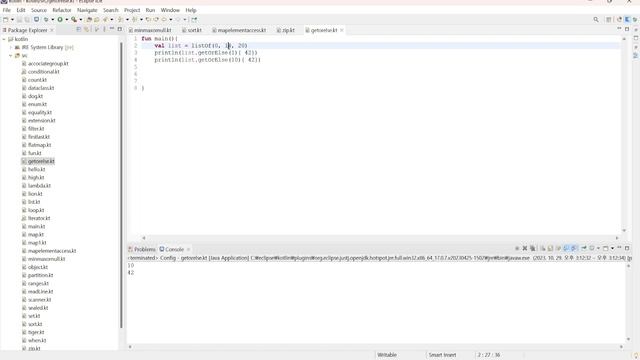Select getorelse.kt in Package Explorer
640x360 pixels.
[38, 161]
